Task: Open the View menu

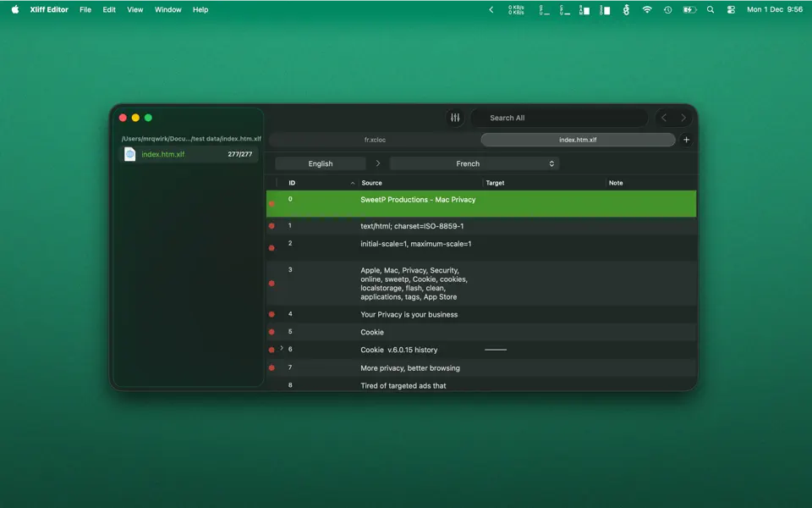Action: 134,9
